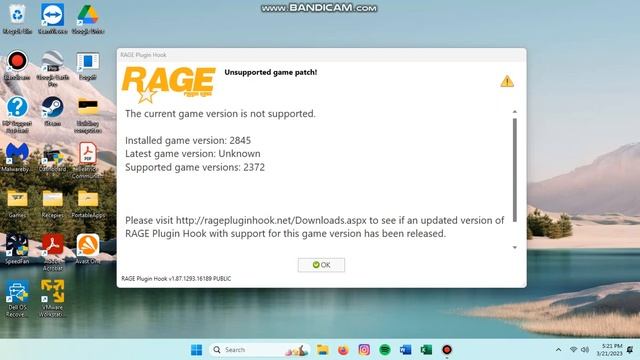Viewport: 640px width, 360px height.
Task: Click 'Latest game version: Unknown' text
Action: [x=193, y=154]
